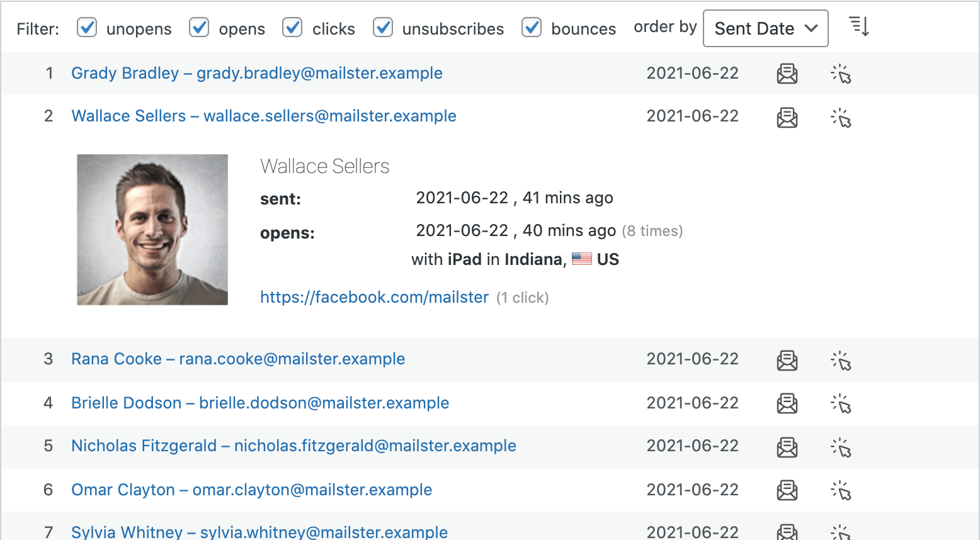Open the facebook.com/mailster link
Viewport: 980px width, 540px height.
(x=374, y=296)
